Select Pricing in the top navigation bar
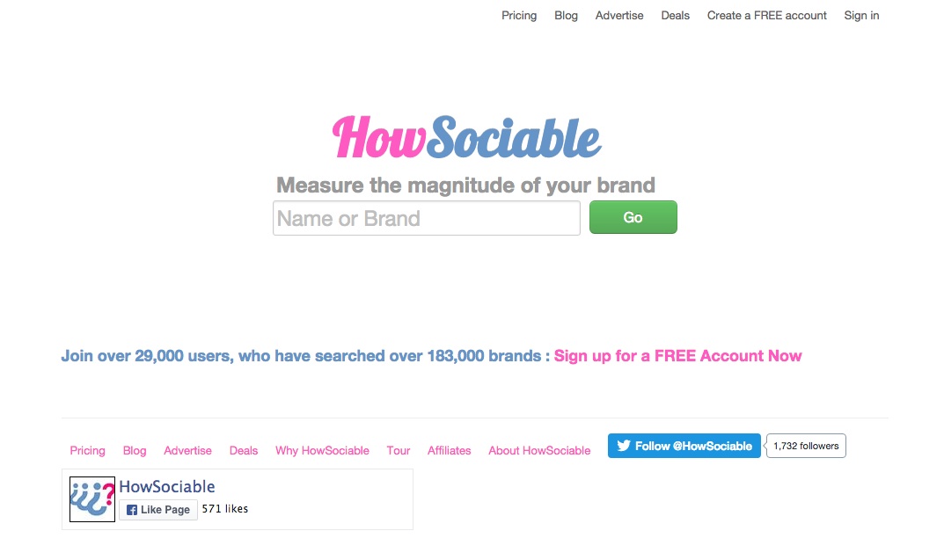The image size is (944, 560). click(x=519, y=15)
